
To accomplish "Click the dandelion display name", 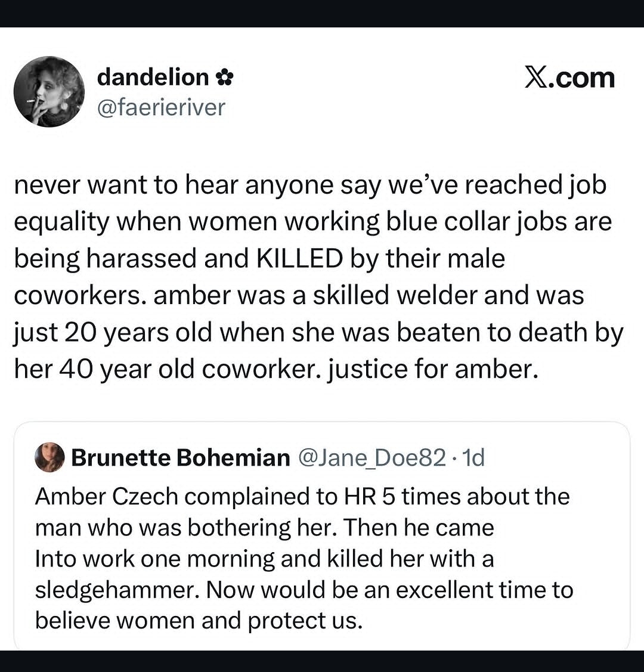I will 152,77.
